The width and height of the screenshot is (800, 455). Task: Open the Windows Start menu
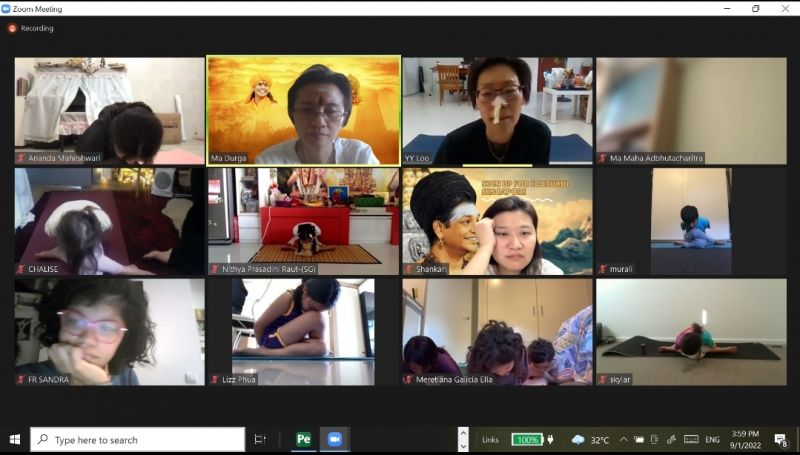[15, 440]
